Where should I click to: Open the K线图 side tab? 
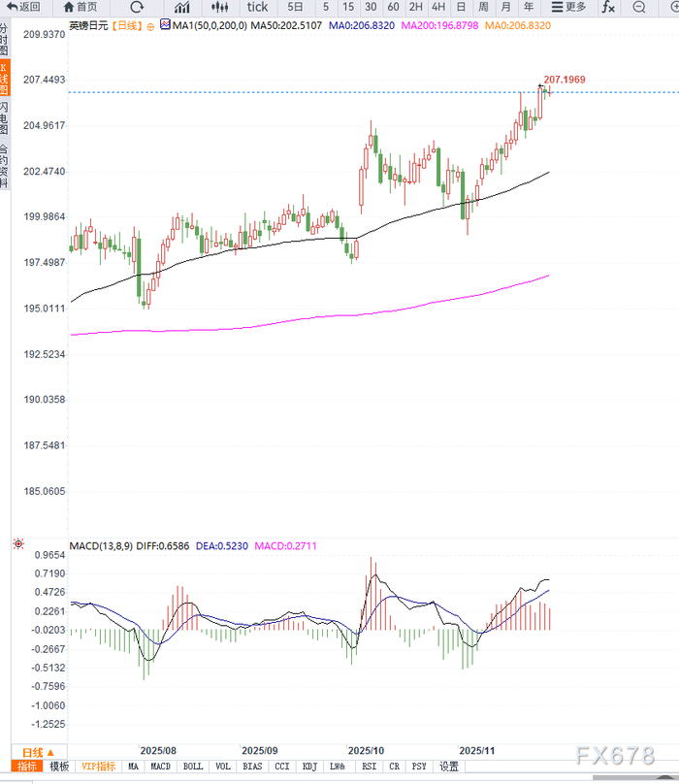point(4,79)
